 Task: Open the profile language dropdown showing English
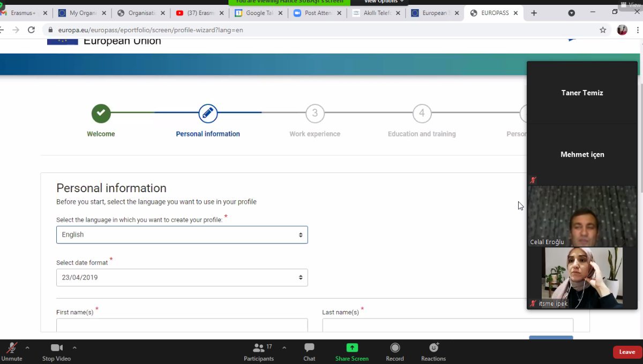pyautogui.click(x=182, y=234)
